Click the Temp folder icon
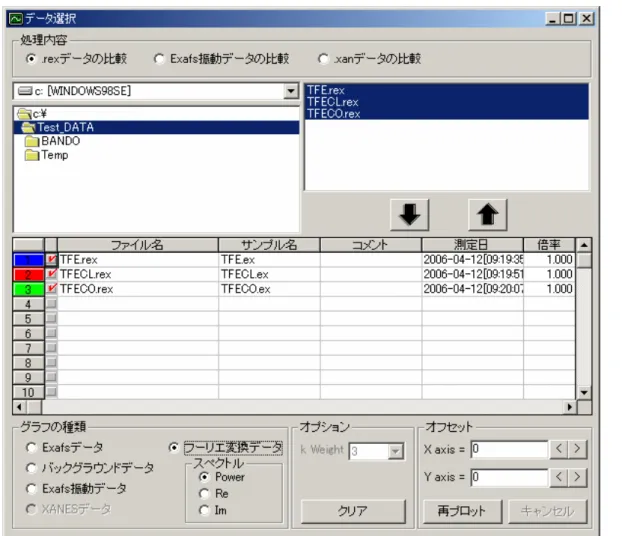 pos(32,155)
